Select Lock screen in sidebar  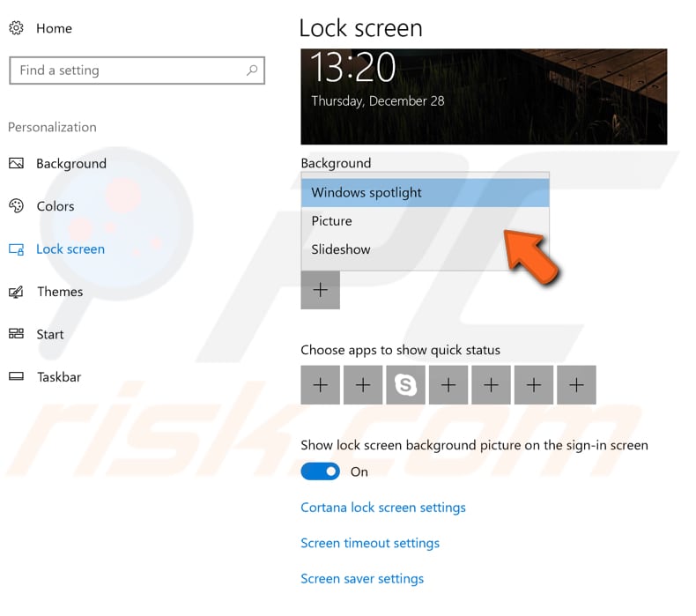70,249
